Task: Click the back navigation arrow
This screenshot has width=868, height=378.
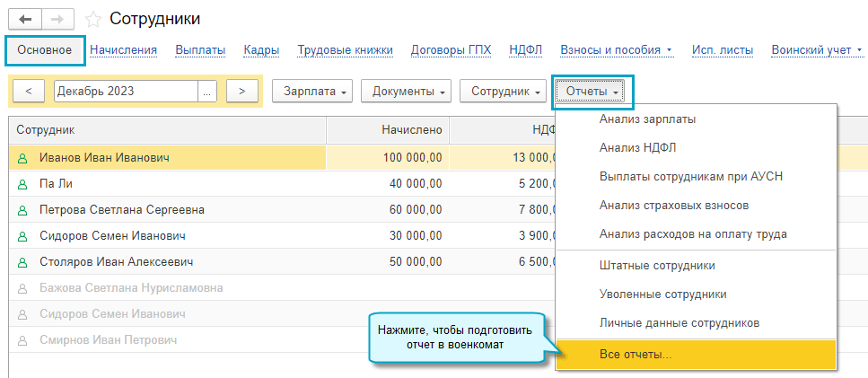Action: (24, 19)
